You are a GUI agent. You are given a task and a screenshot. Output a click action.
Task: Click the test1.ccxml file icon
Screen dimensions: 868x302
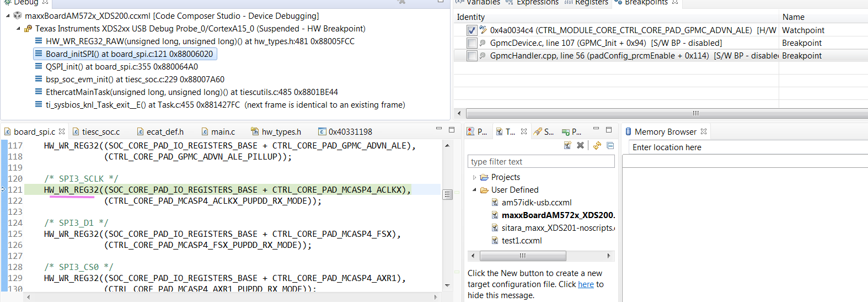495,240
